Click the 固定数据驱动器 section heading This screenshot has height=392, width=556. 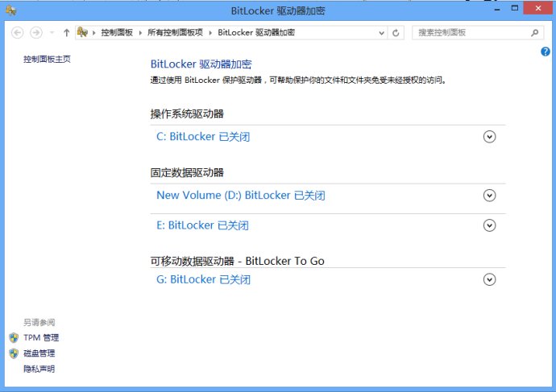187,172
